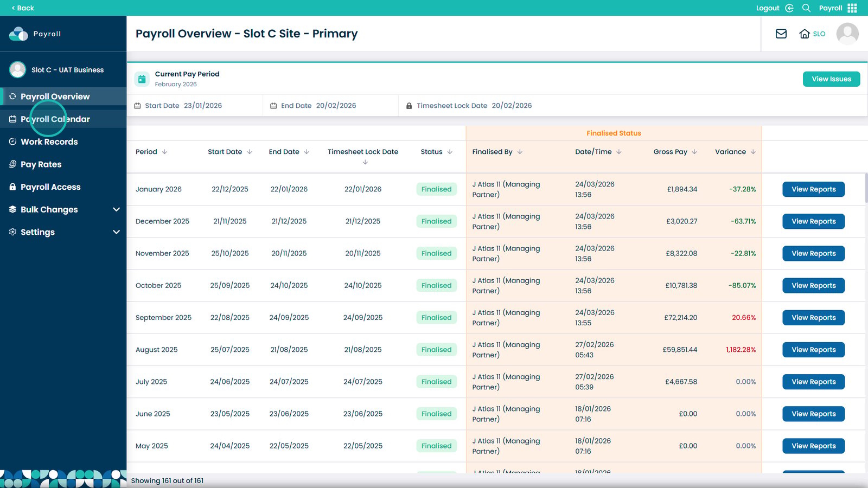Click the Start Date calendar icon
The width and height of the screenshot is (868, 488).
137,106
